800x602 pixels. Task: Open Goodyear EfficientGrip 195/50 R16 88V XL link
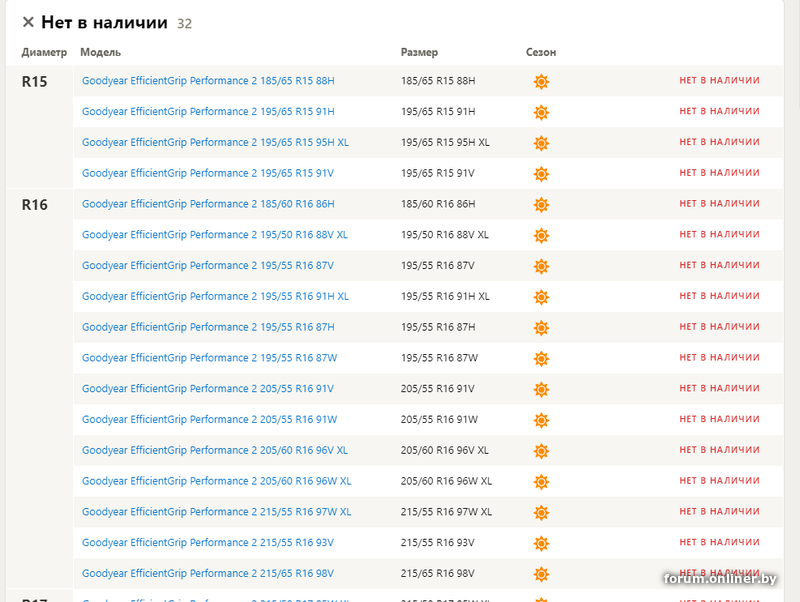coord(215,235)
